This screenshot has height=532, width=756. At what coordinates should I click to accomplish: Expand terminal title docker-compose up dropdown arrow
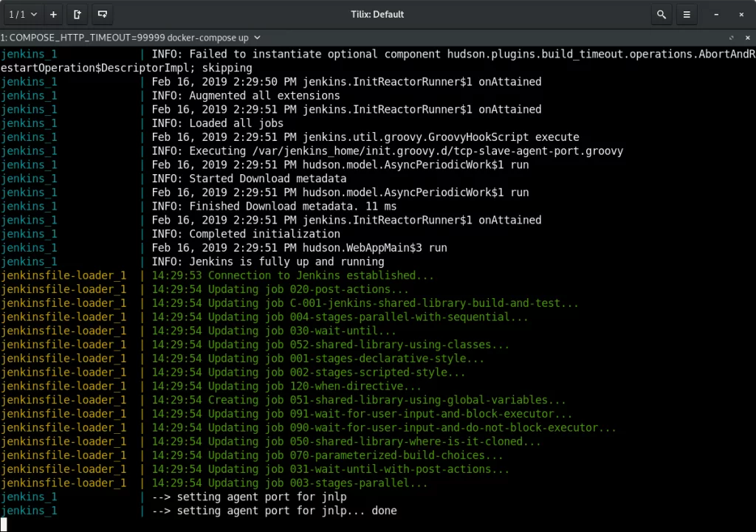pos(258,38)
